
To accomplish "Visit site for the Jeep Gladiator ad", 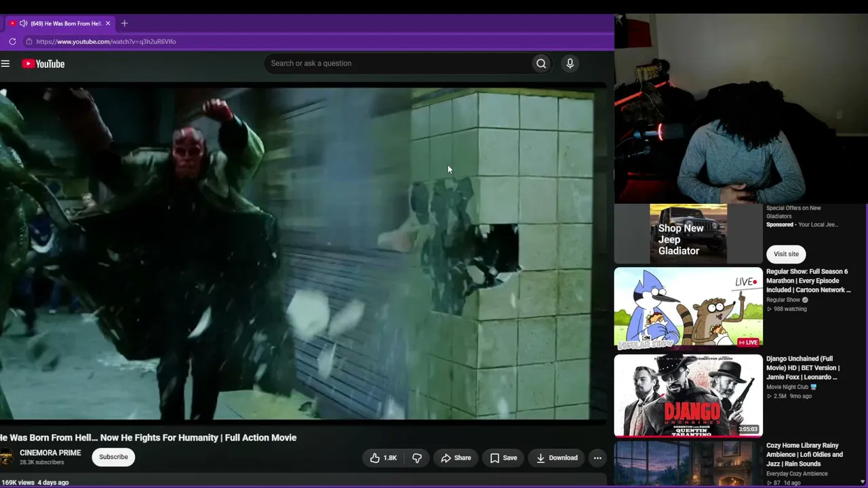I will point(786,254).
